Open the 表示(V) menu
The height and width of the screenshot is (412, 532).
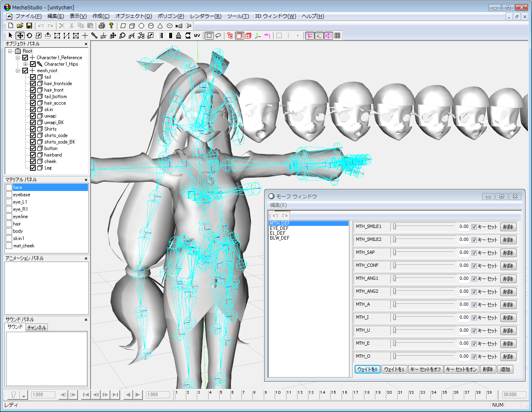point(78,16)
